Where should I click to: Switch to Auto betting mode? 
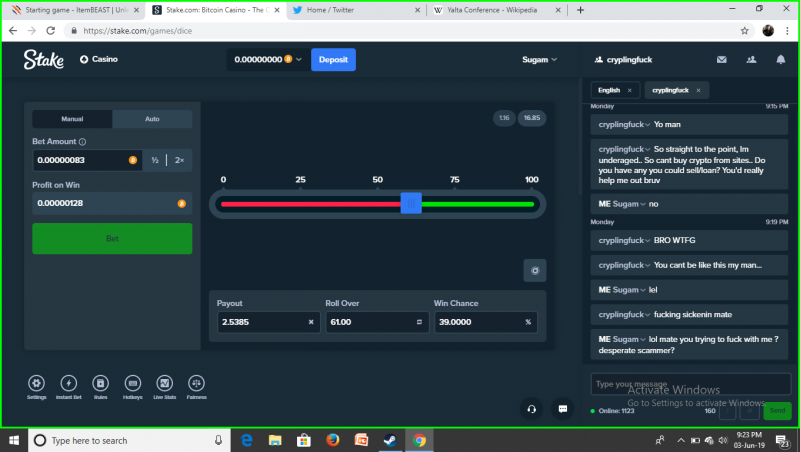pos(152,119)
